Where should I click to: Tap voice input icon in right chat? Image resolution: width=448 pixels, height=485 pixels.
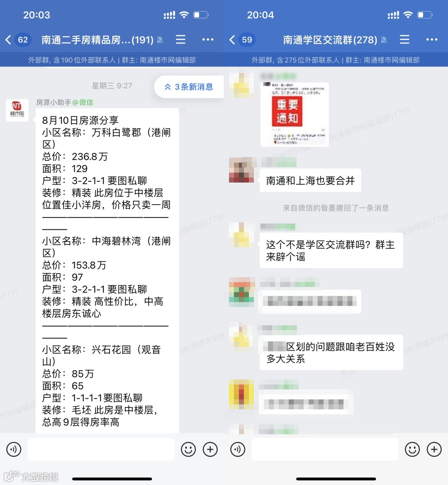[x=238, y=449]
